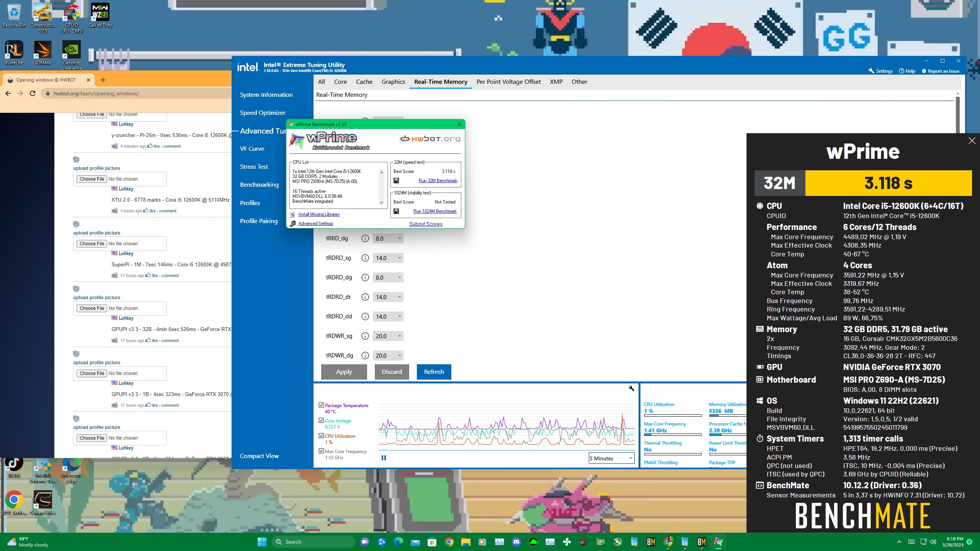Image resolution: width=980 pixels, height=551 pixels.
Task: Click the taskbar Search box
Action: (314, 542)
